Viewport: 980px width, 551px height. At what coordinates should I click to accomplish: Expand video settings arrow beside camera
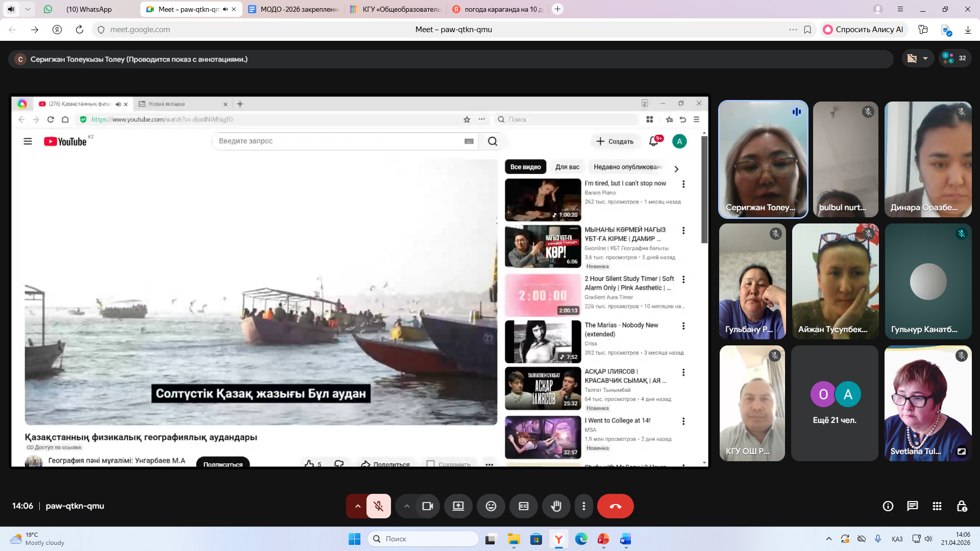pos(407,506)
